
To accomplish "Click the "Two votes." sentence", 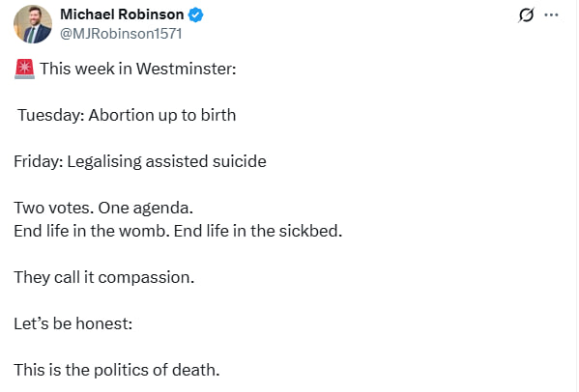I will pyautogui.click(x=54, y=208).
